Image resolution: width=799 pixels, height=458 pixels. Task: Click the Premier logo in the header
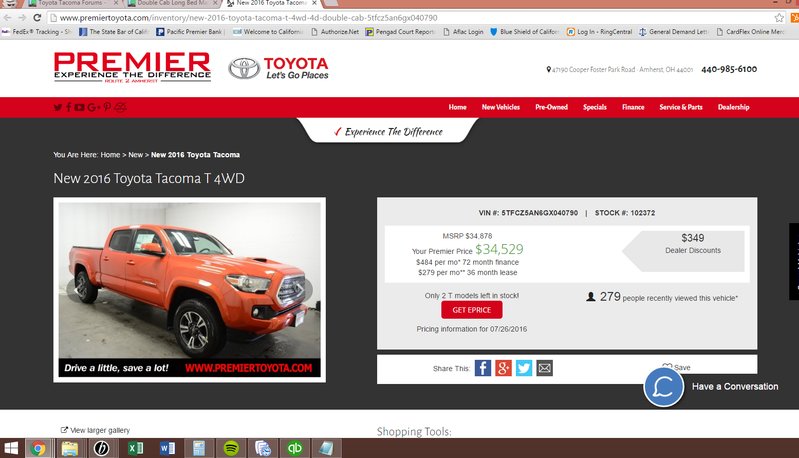[x=132, y=67]
